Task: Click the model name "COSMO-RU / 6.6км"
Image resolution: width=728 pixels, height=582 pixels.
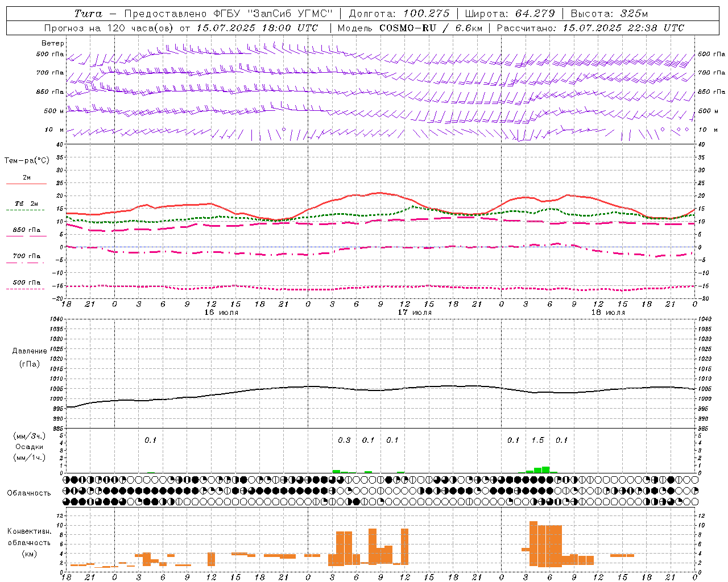Action: (431, 28)
